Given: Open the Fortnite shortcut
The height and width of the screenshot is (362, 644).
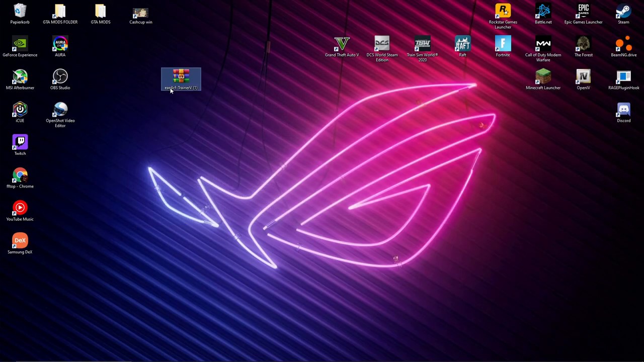Looking at the screenshot, I should coord(503,46).
